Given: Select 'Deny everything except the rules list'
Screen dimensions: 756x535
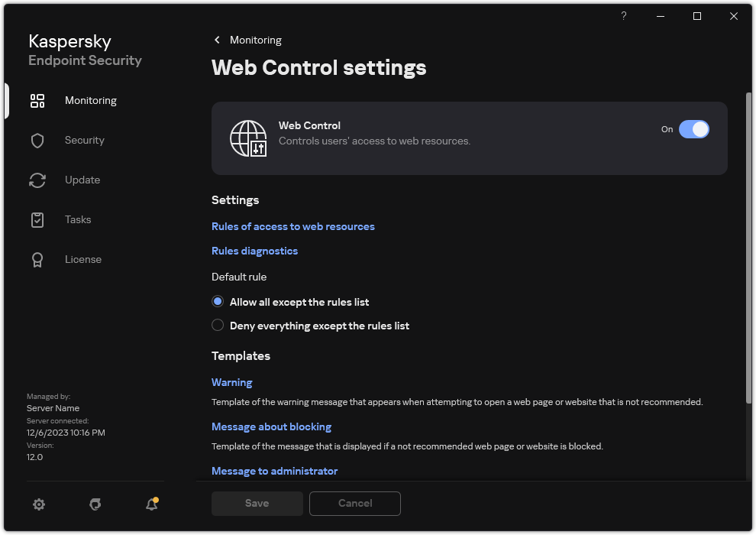Looking at the screenshot, I should coord(218,326).
